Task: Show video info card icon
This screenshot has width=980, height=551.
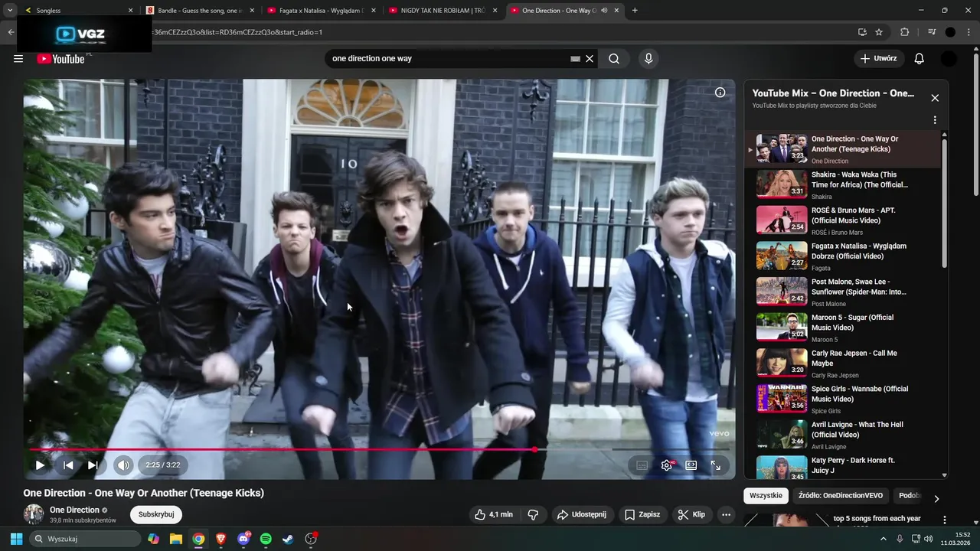Action: point(720,93)
